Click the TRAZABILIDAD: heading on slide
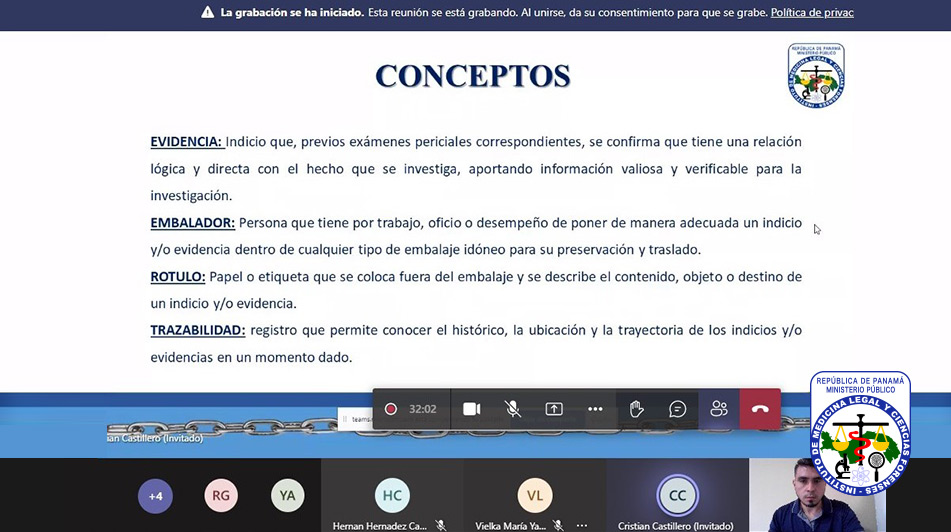 point(198,331)
